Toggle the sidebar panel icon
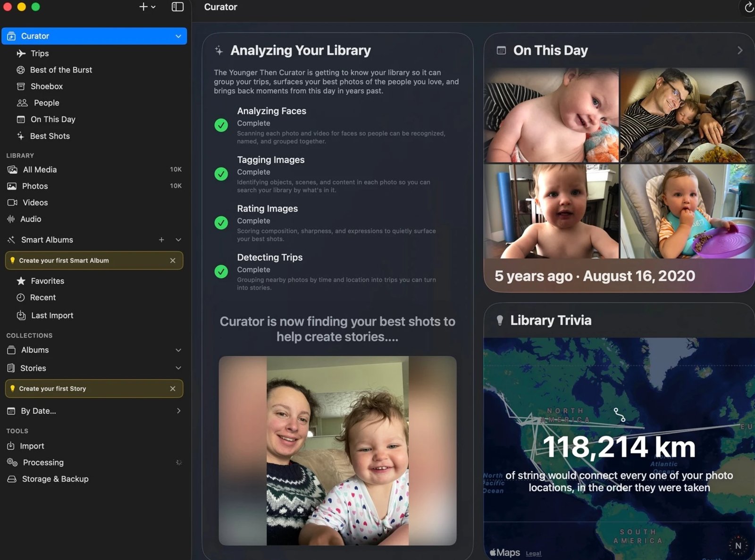755x560 pixels. pos(177,7)
